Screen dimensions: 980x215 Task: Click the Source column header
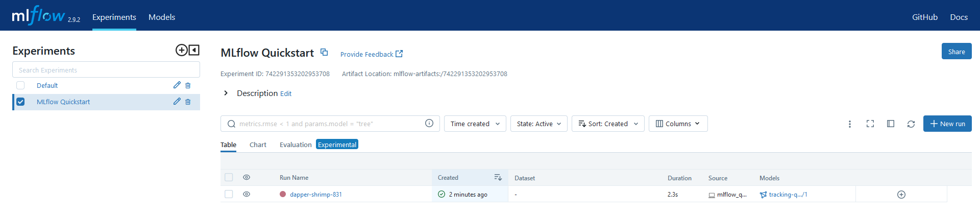718,178
